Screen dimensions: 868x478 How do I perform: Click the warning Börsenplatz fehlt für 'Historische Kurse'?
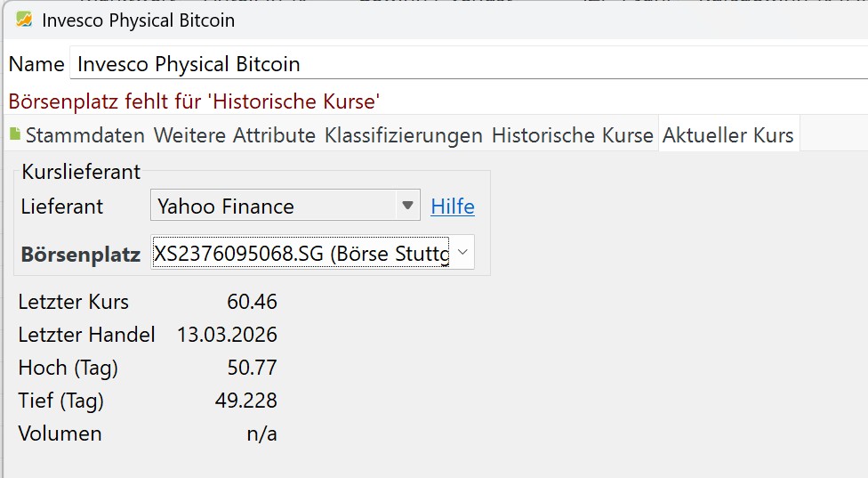click(194, 101)
